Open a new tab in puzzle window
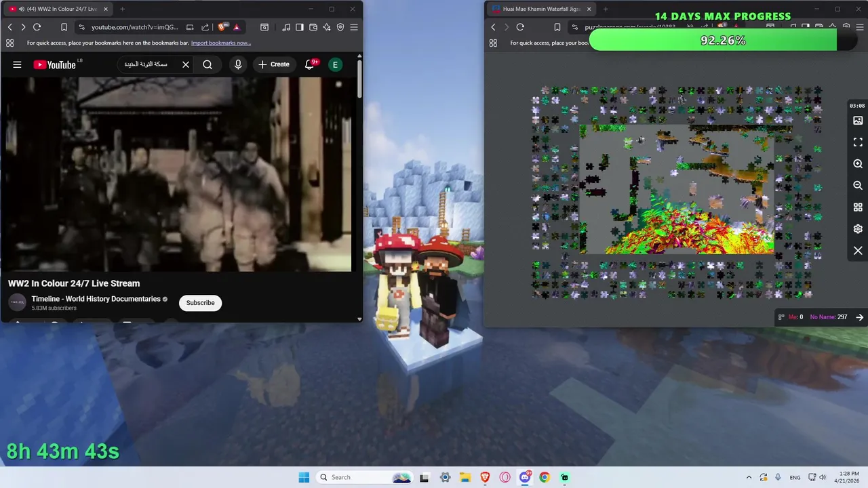 pos(606,9)
